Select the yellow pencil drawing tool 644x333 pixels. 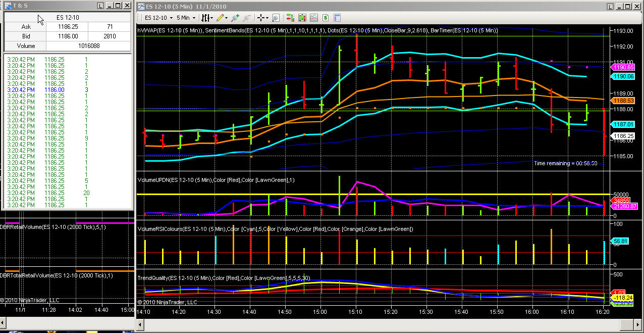[x=220, y=17]
